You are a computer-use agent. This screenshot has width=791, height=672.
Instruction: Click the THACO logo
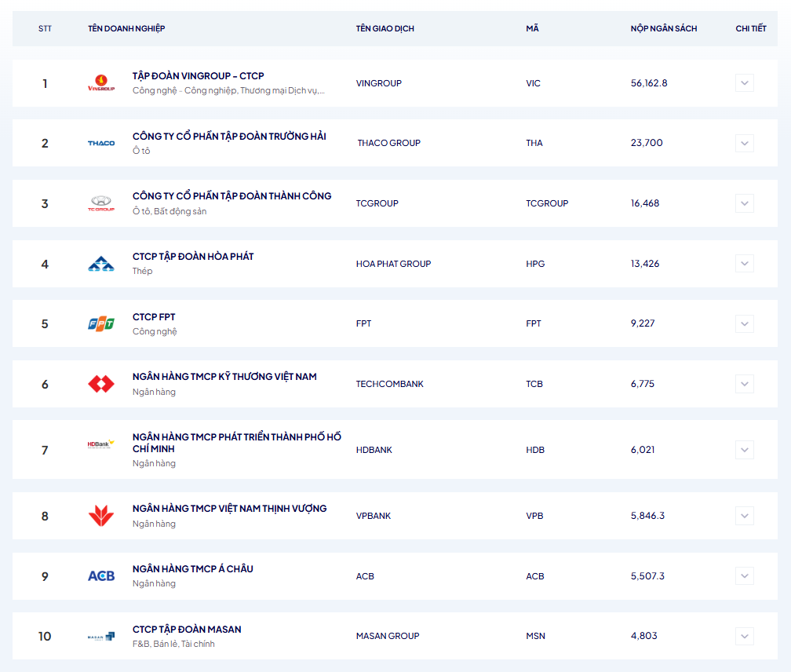pyautogui.click(x=101, y=144)
